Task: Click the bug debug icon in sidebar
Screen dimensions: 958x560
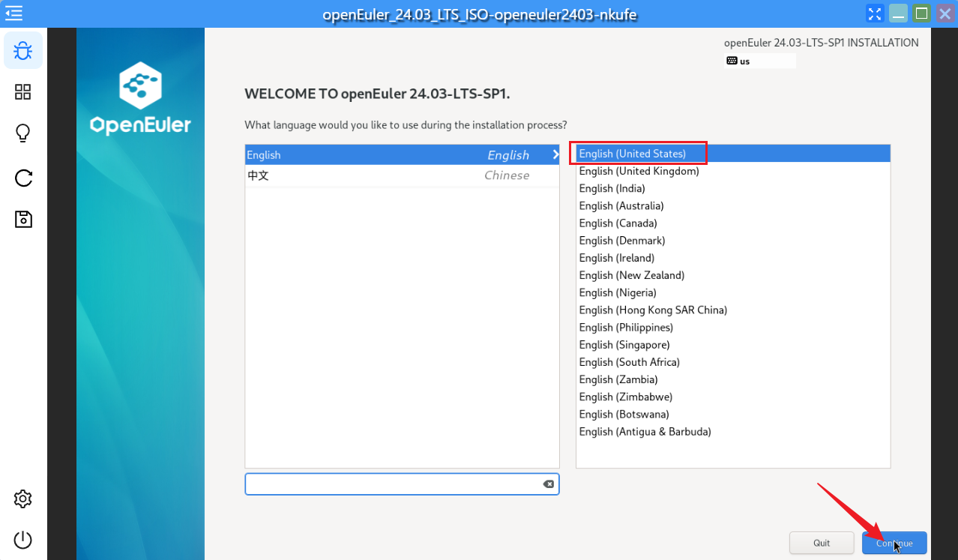Action: 23,51
